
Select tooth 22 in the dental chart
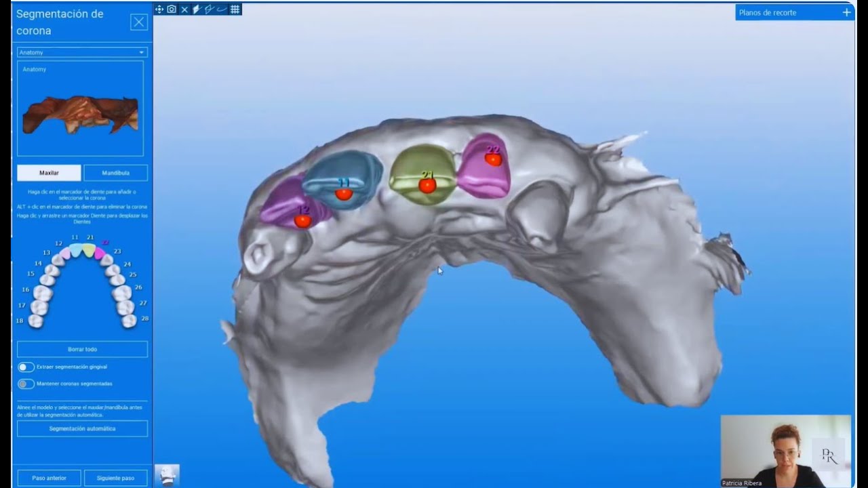(x=99, y=253)
